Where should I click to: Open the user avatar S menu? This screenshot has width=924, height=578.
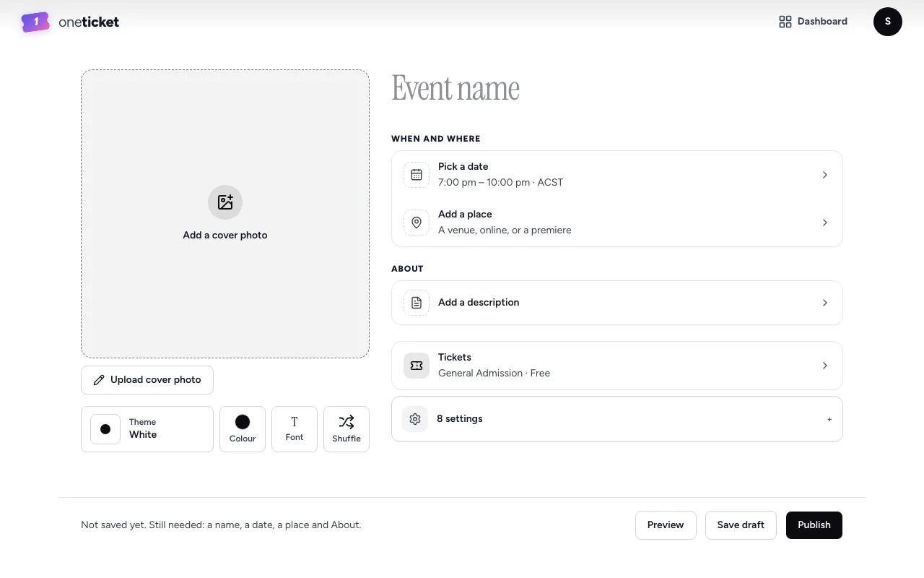(888, 22)
